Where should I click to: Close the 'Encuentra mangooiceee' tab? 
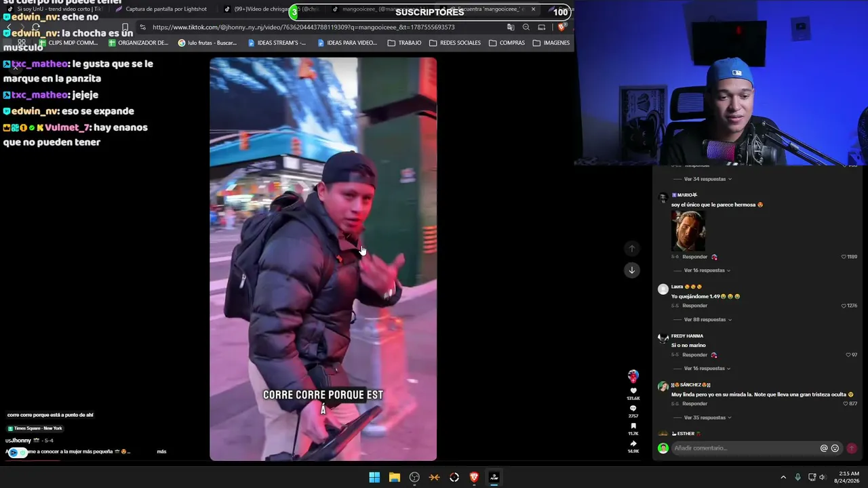pos(533,9)
